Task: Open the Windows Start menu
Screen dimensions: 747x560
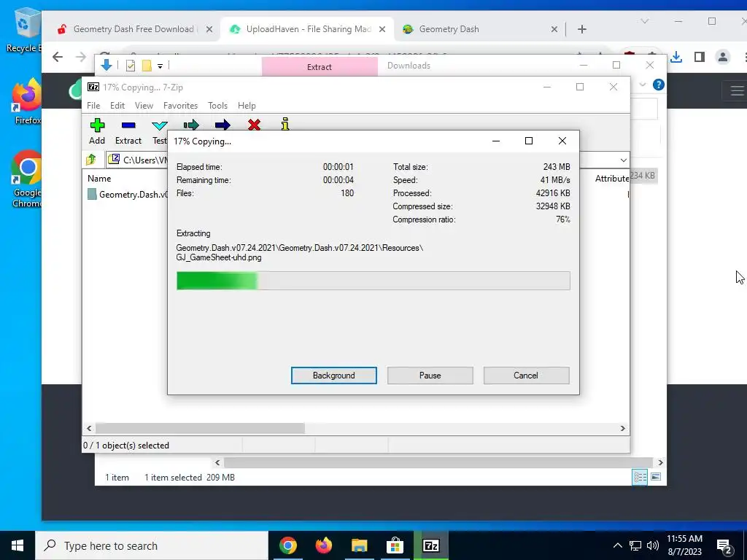Action: click(x=18, y=545)
